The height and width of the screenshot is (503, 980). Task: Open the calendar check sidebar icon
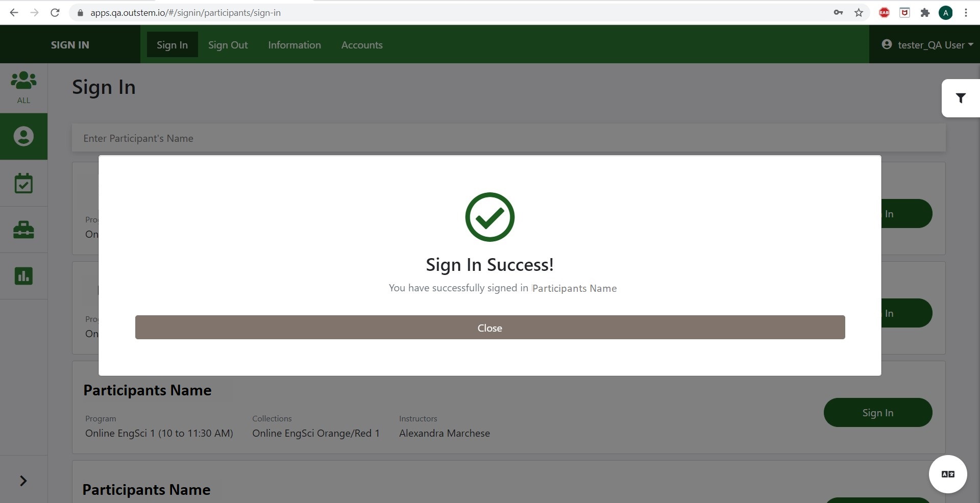pyautogui.click(x=23, y=183)
